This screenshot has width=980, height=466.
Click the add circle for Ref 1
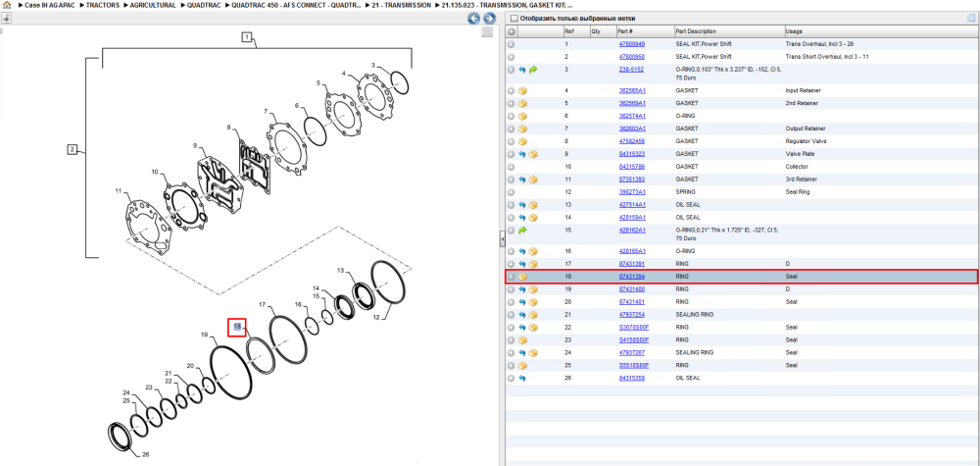click(x=511, y=44)
